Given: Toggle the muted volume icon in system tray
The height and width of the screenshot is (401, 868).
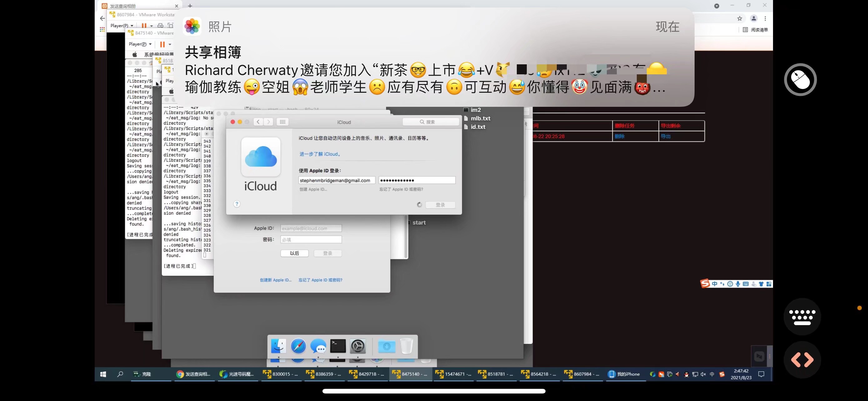Looking at the screenshot, I should [703, 374].
